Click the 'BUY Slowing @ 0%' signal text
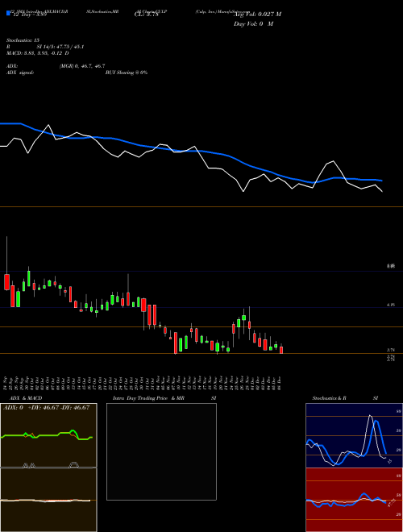This screenshot has height=532, width=403. 127,73
